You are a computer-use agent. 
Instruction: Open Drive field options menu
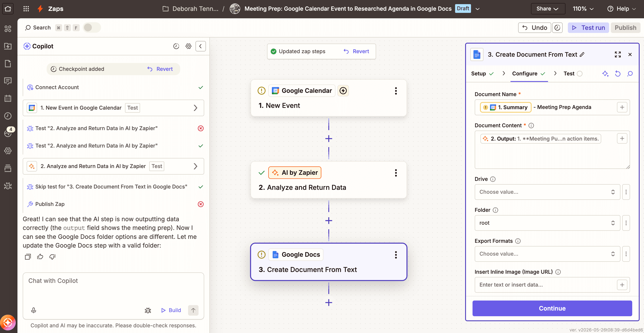click(626, 192)
